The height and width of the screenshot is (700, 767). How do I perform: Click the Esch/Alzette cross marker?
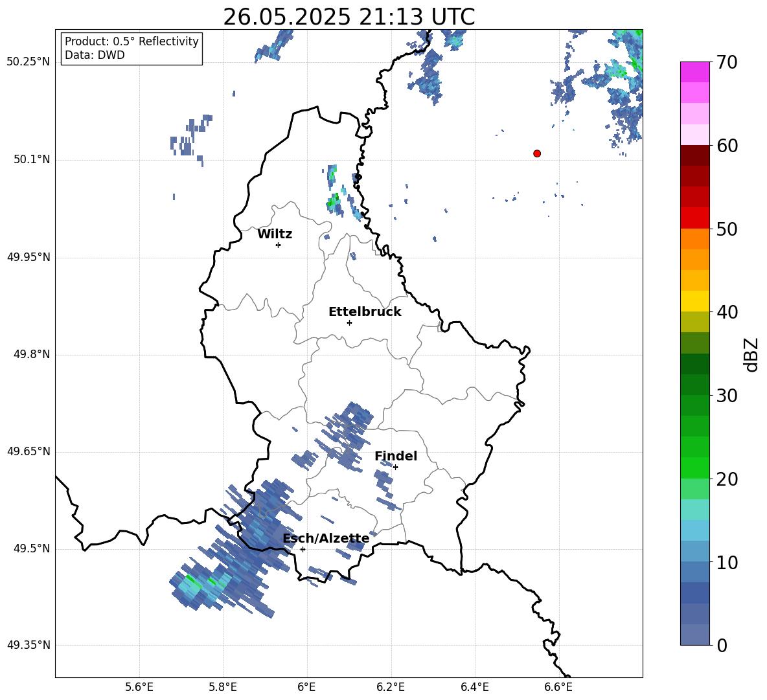(x=303, y=549)
